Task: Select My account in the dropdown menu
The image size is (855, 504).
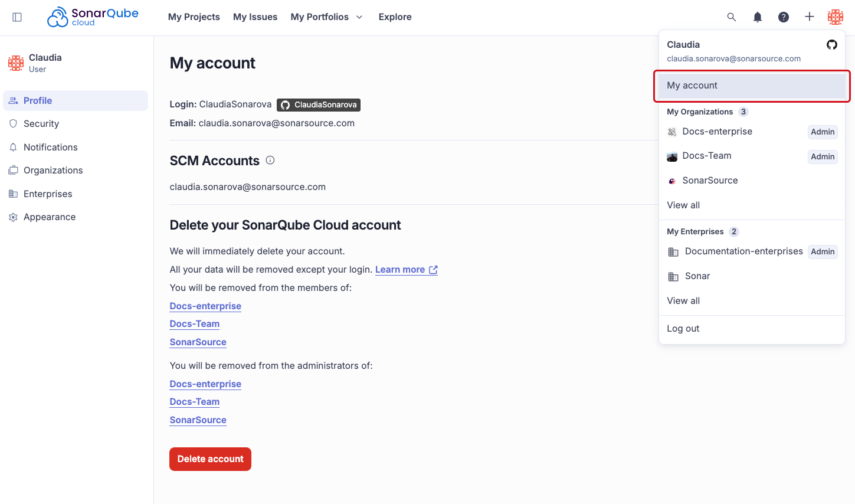Action: pyautogui.click(x=752, y=86)
